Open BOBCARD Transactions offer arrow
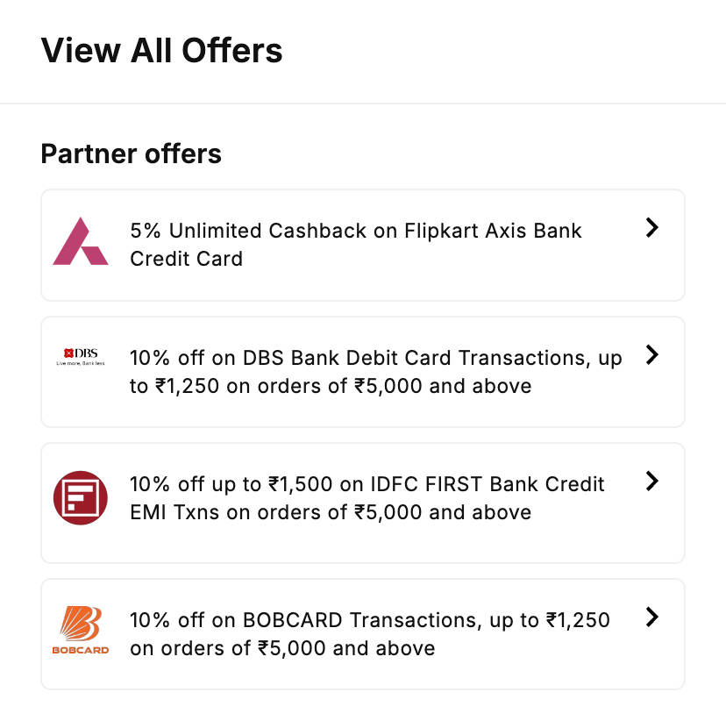The width and height of the screenshot is (726, 728). tap(651, 617)
